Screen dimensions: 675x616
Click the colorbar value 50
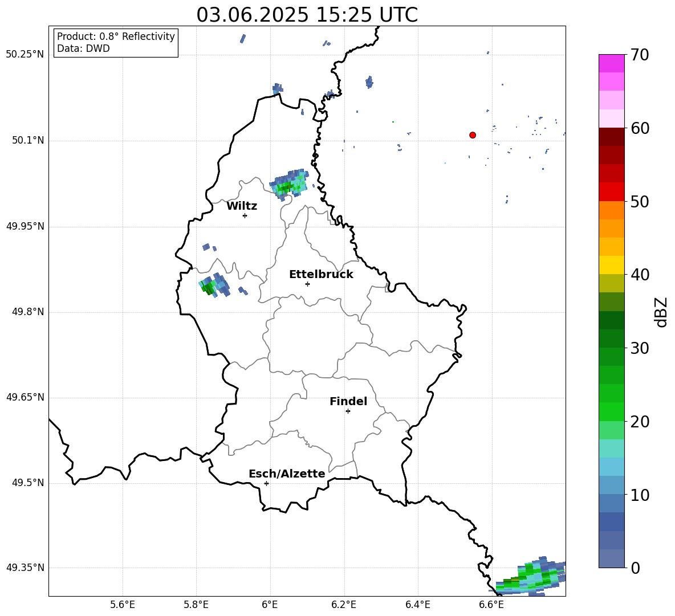coord(640,201)
